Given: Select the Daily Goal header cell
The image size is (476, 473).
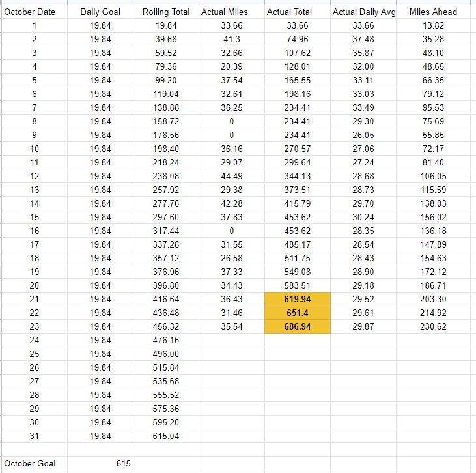Looking at the screenshot, I should tap(100, 12).
